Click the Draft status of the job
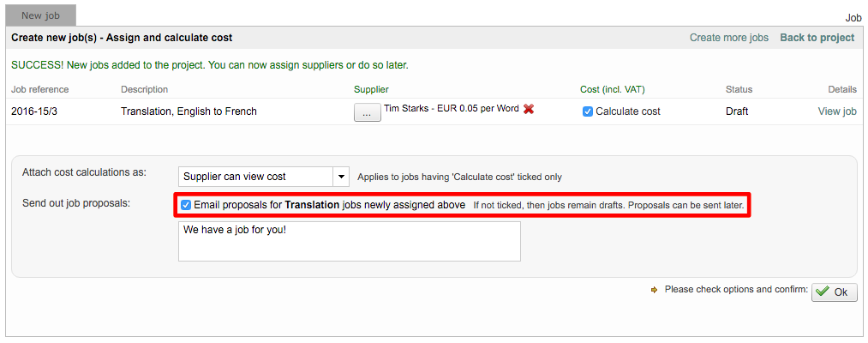Viewport: 868px width, 343px height. coord(737,111)
